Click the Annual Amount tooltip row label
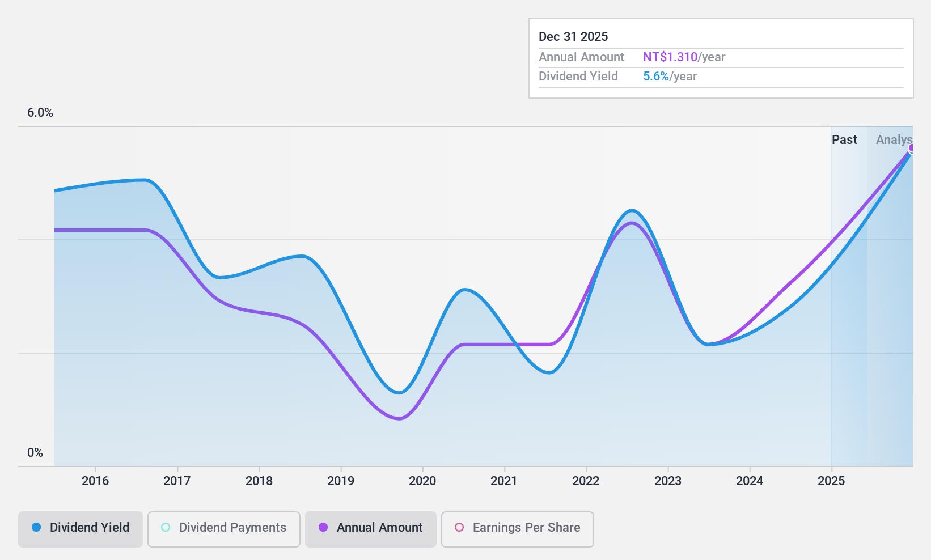This screenshot has width=931, height=560. point(581,57)
